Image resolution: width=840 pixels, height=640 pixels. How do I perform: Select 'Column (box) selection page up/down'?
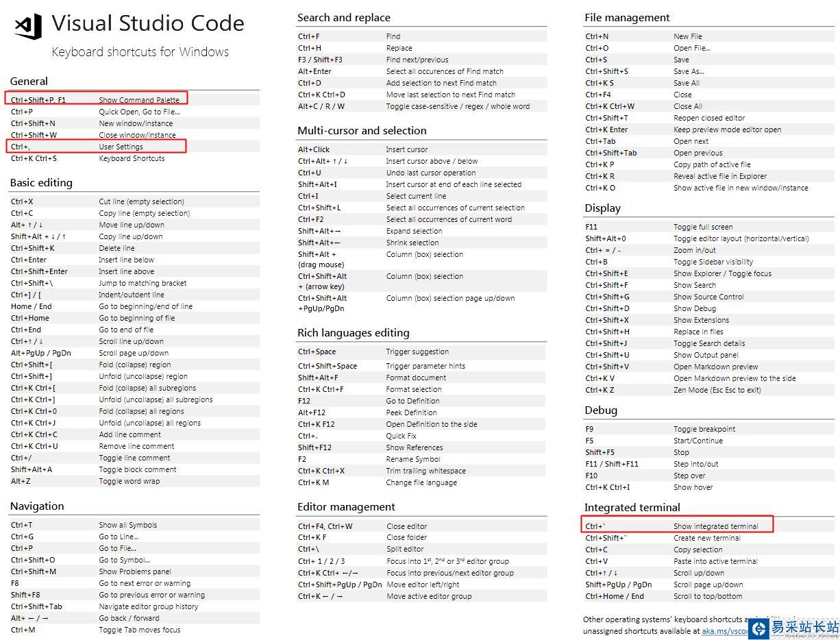click(x=450, y=298)
